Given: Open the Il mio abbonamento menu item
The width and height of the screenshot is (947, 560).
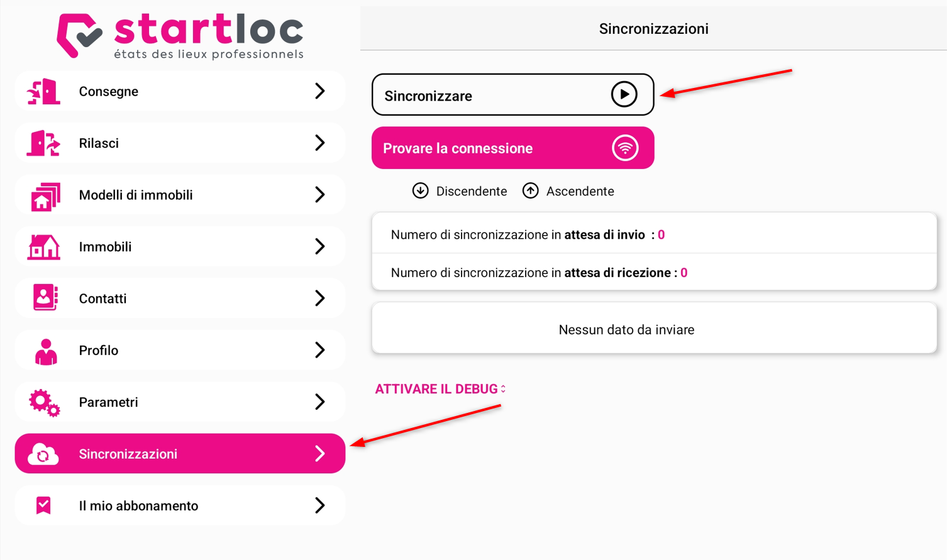Looking at the screenshot, I should point(180,505).
